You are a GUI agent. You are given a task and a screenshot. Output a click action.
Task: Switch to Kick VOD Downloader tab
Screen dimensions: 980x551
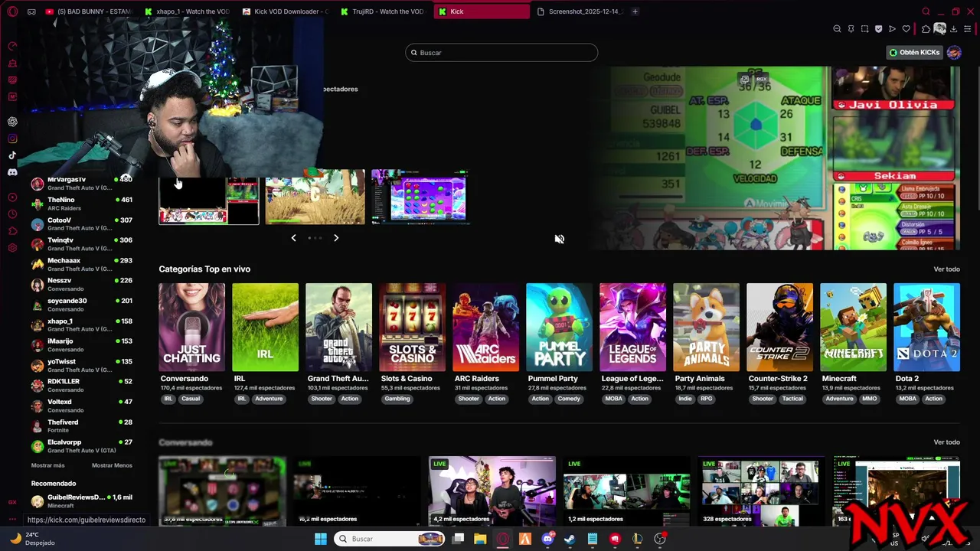click(x=285, y=11)
